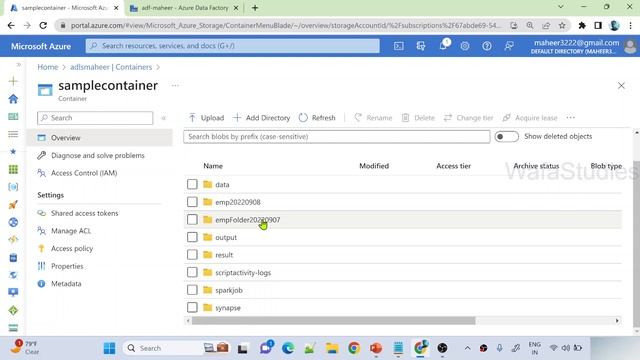Open the Overview menu item
Screen dimensions: 640x360
point(100,138)
